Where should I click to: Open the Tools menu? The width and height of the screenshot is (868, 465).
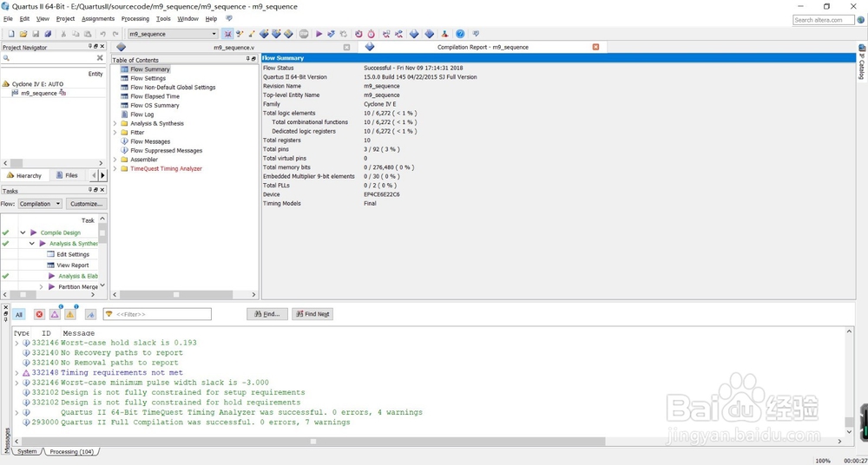click(x=163, y=19)
